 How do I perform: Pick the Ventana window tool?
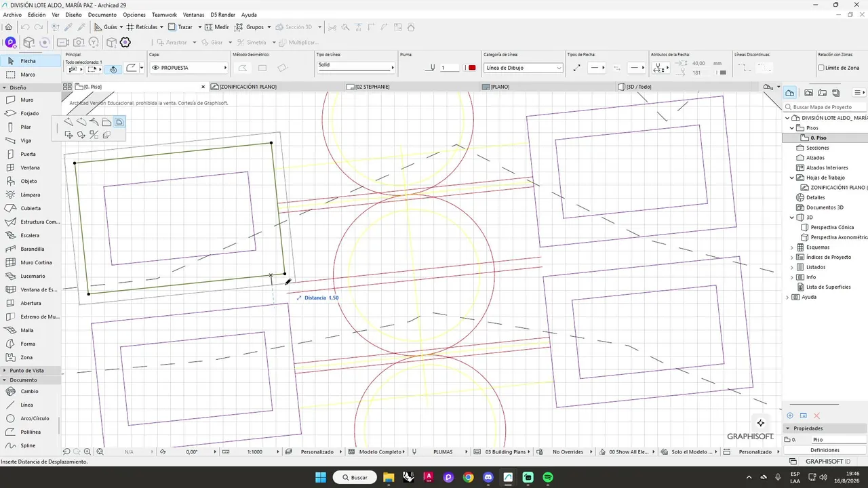[x=31, y=167]
